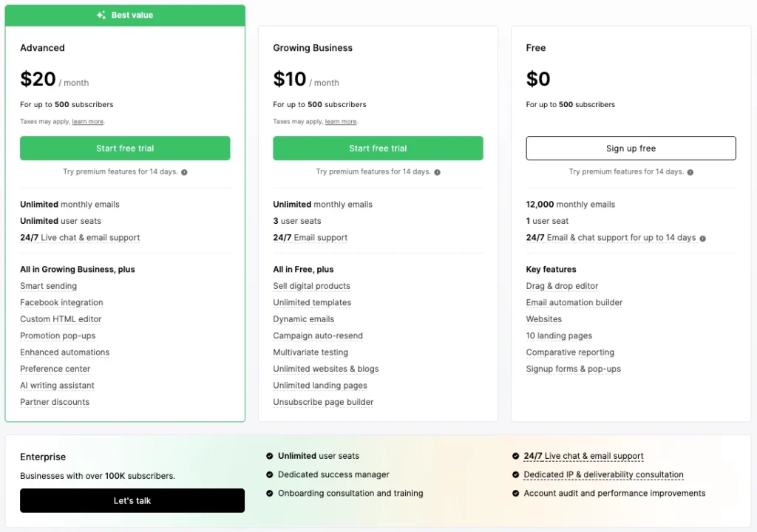This screenshot has height=532, width=757.
Task: Click Unlimited templates feature
Action: pyautogui.click(x=312, y=303)
